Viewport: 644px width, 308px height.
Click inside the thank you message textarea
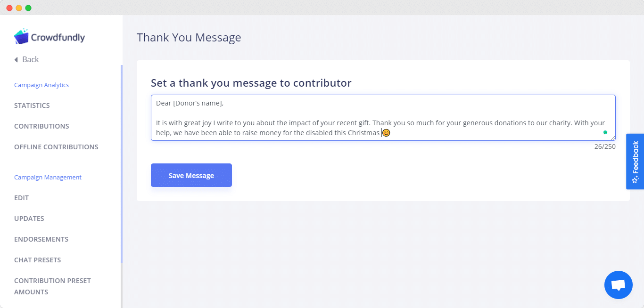[x=383, y=118]
